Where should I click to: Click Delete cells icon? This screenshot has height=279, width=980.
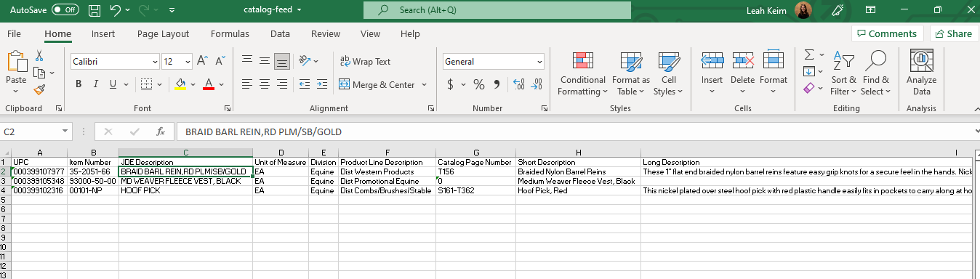[742, 61]
